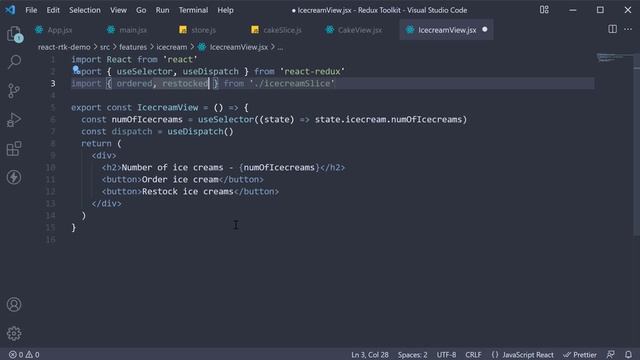Open the editor More Actions menu
The height and width of the screenshot is (360, 640).
point(628,29)
